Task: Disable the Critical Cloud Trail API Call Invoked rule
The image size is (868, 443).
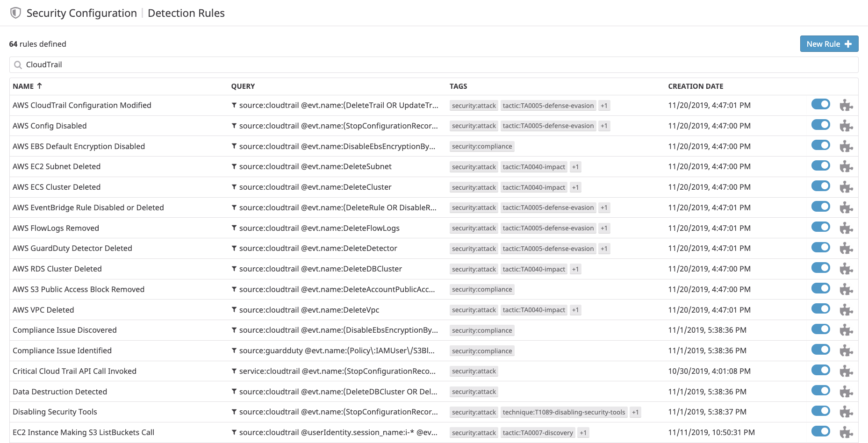Action: tap(820, 370)
